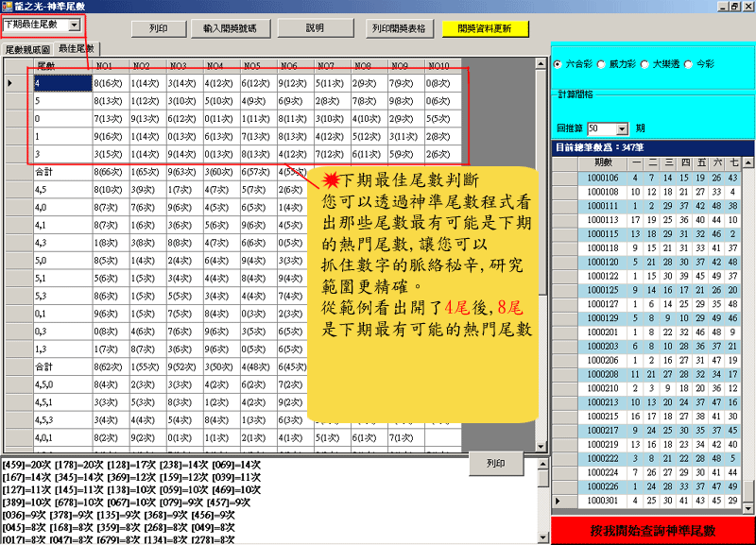Select the 威力彩 lottery option

click(x=601, y=64)
